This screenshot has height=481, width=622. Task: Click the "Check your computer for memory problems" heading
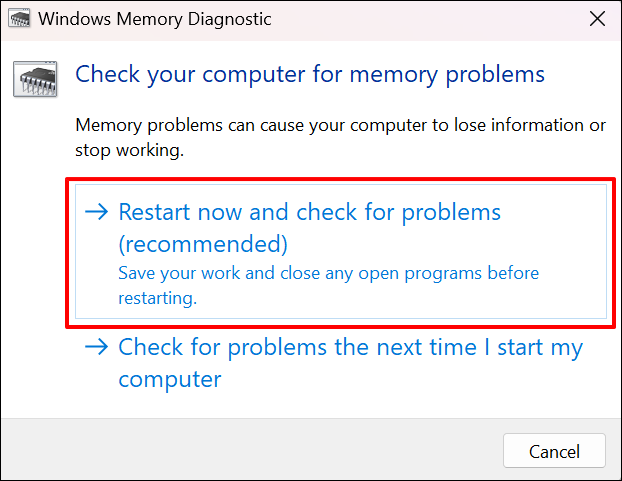coord(310,74)
